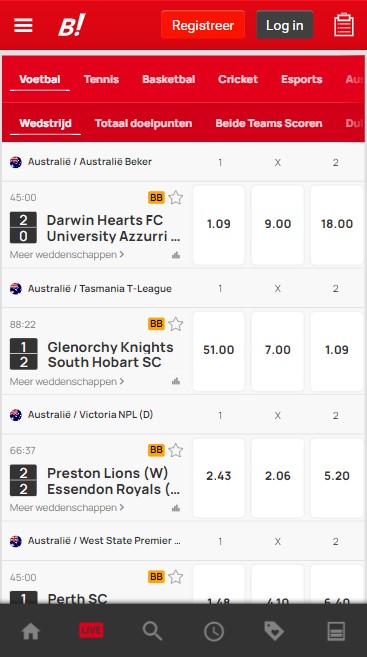Select odds 2.06 draw for Preston Lions
The height and width of the screenshot is (657, 367).
tap(277, 476)
